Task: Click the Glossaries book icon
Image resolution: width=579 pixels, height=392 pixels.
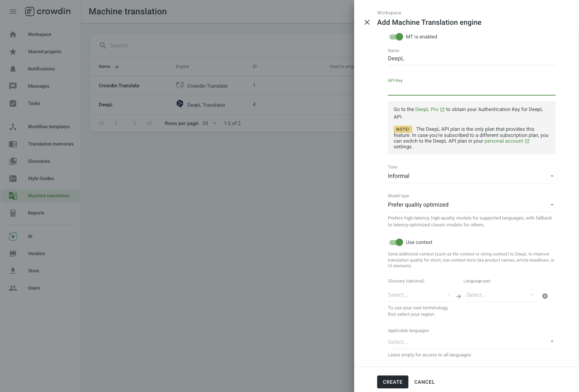Action: (x=13, y=161)
